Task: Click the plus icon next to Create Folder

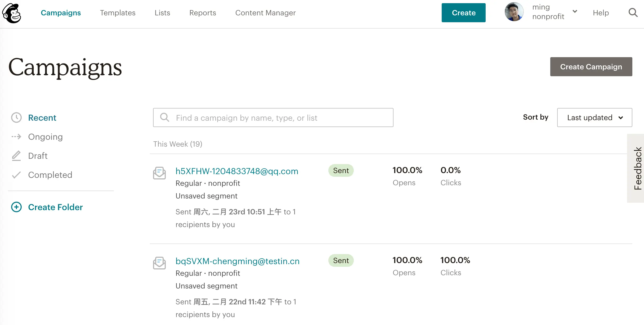Action: pos(16,207)
